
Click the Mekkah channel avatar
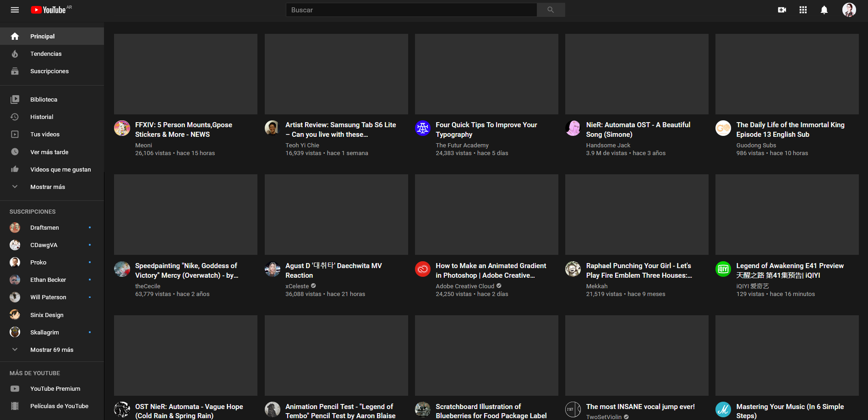pos(573,269)
